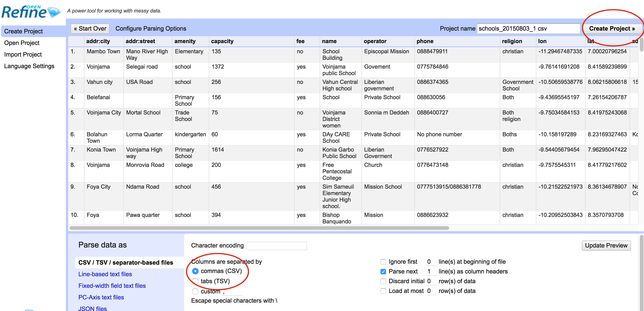Screen dimensions: 644x311
Task: Click the OpenRefine logo
Action: pos(30,12)
